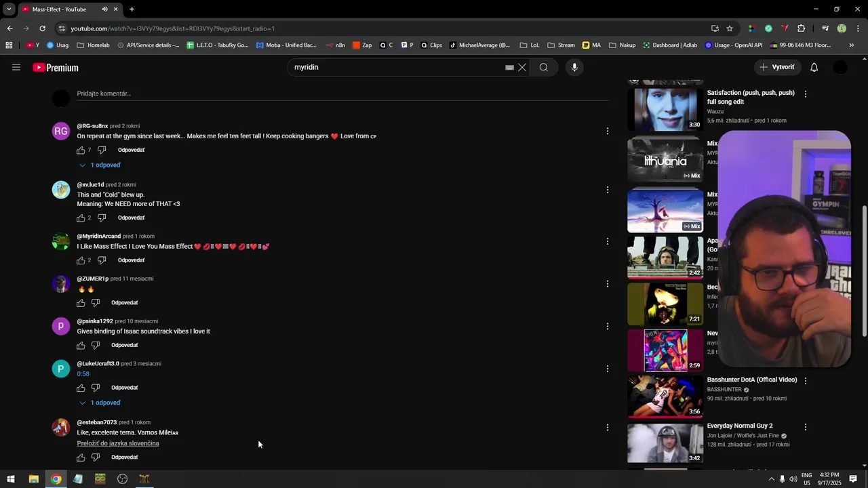The image size is (868, 488).
Task: Open Basshunter DotA video thumbnail
Action: click(665, 396)
